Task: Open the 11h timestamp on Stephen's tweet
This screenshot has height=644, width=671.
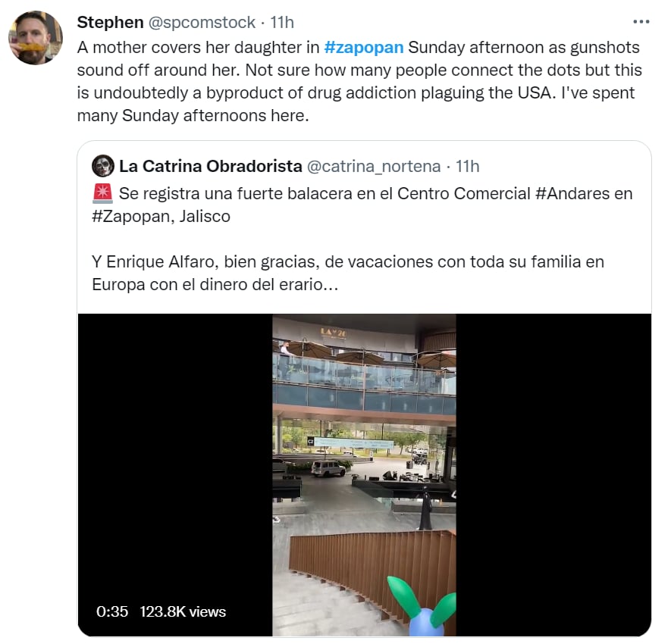Action: tap(281, 22)
